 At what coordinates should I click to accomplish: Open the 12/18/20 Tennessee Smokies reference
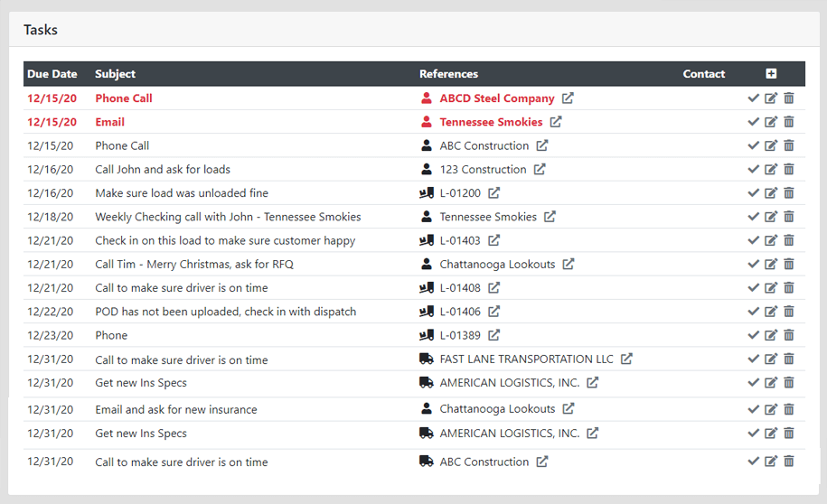488,217
